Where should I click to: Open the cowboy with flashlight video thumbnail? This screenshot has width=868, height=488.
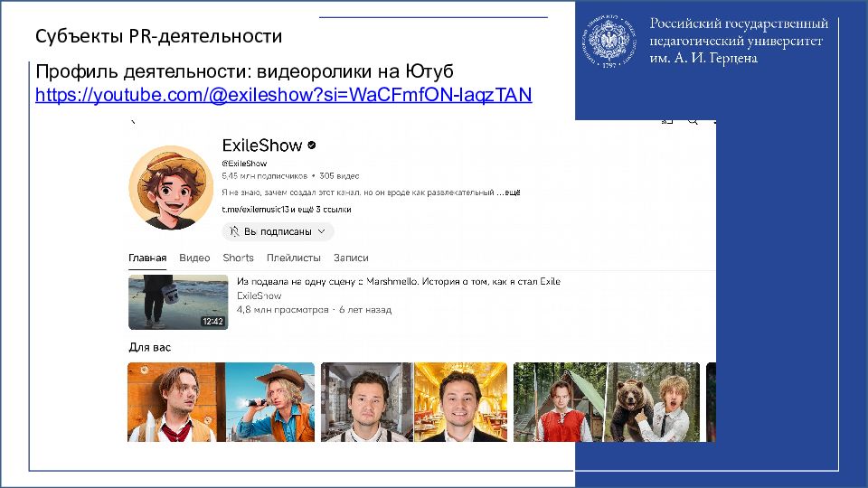click(x=221, y=402)
